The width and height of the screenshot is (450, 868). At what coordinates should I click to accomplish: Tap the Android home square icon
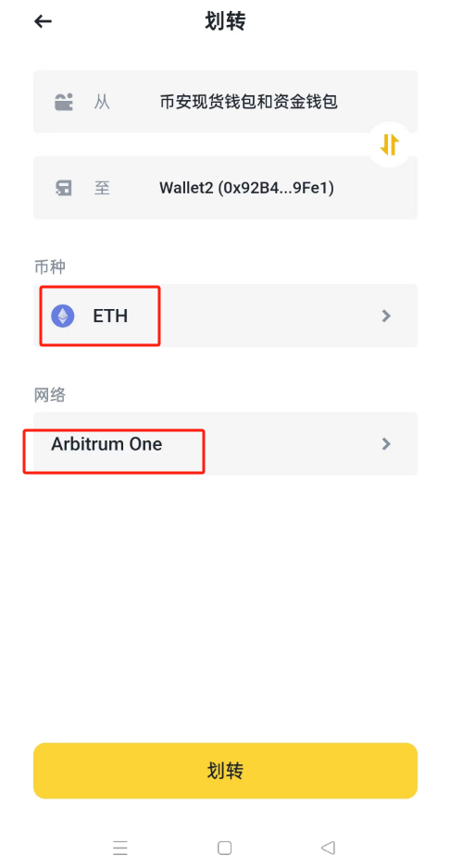pos(224,848)
